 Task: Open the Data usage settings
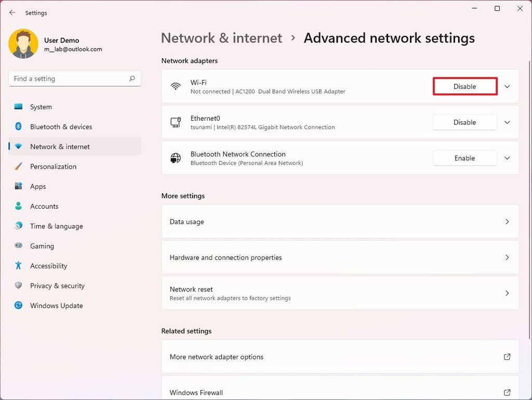[x=340, y=222]
